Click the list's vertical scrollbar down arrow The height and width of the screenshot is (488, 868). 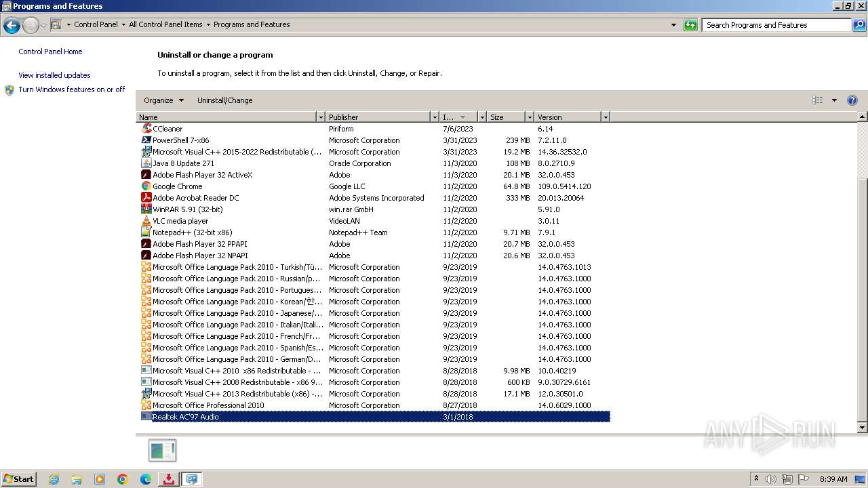point(863,428)
